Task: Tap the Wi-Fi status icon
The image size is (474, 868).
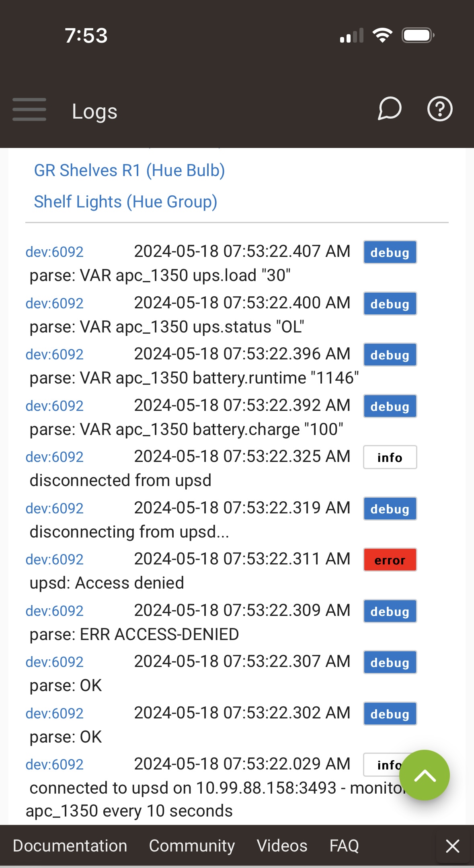Action: [382, 35]
